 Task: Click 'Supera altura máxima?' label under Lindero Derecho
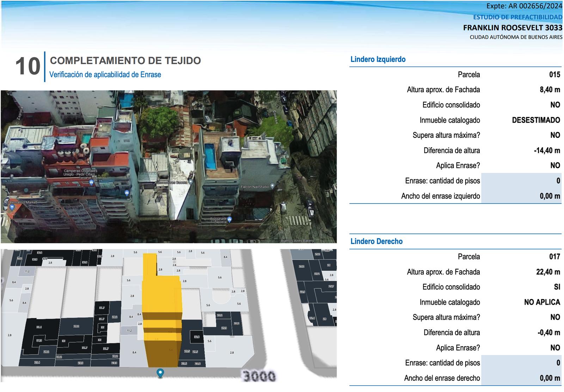[x=446, y=317]
